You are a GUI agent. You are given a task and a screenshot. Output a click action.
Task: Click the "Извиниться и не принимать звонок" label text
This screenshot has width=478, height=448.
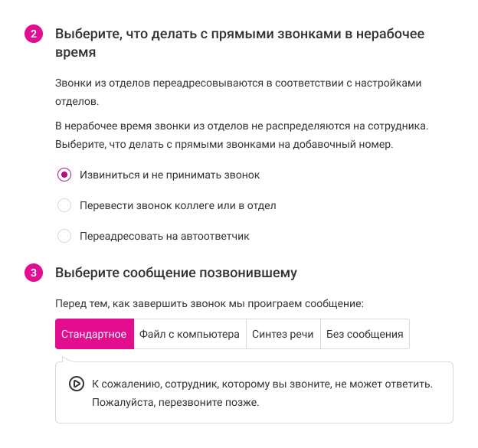(x=170, y=175)
